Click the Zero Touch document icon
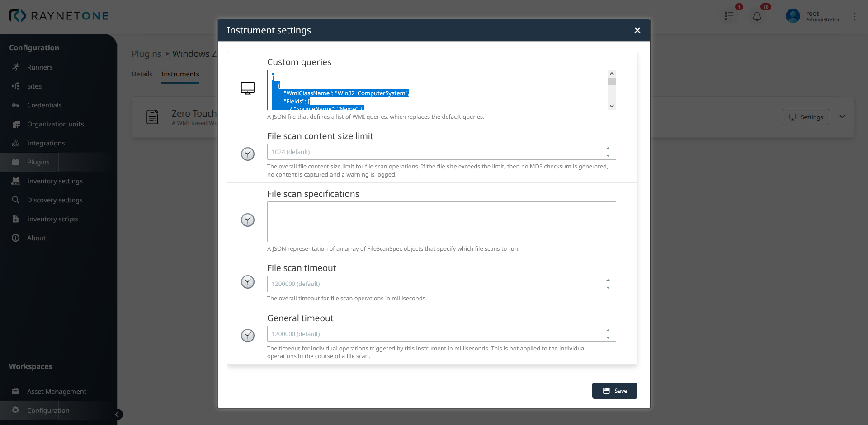 tap(152, 117)
